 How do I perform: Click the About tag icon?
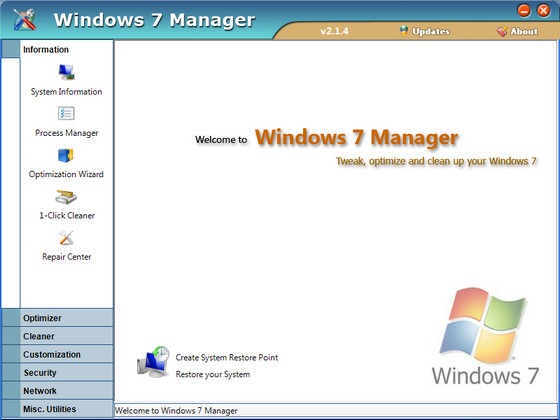pyautogui.click(x=502, y=31)
